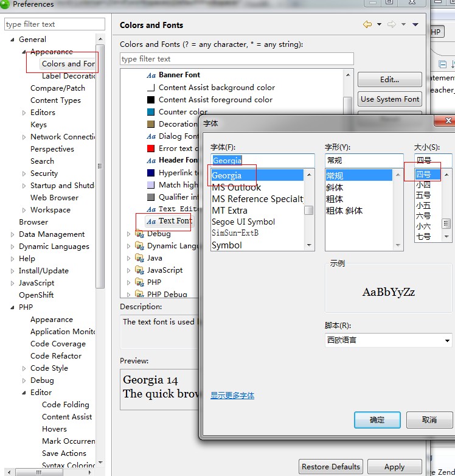Click the Decoration color tan swatch
Image resolution: width=455 pixels, height=476 pixels.
point(151,124)
